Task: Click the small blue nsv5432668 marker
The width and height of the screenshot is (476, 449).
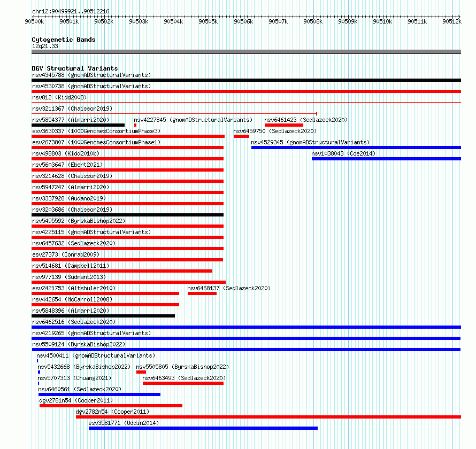Action: tap(39, 372)
